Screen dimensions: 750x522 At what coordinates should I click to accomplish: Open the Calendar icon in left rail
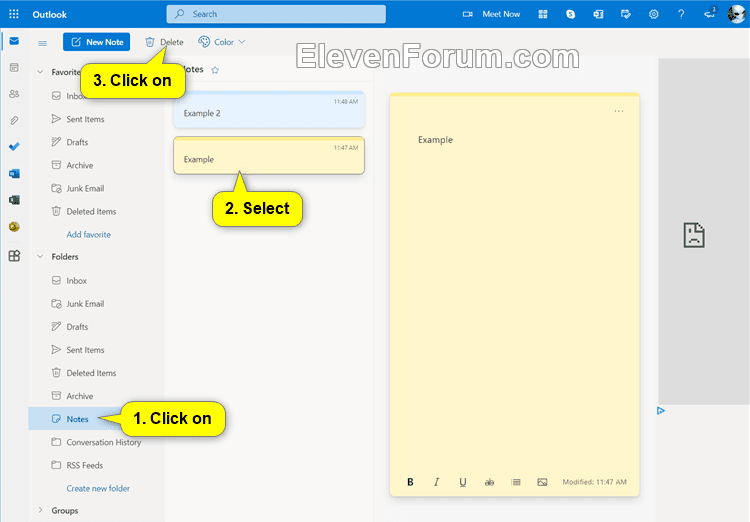(14, 67)
